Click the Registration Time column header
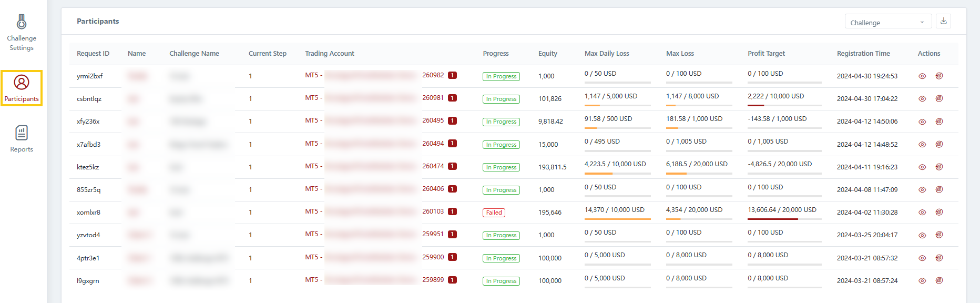The width and height of the screenshot is (980, 303). pyautogui.click(x=863, y=53)
